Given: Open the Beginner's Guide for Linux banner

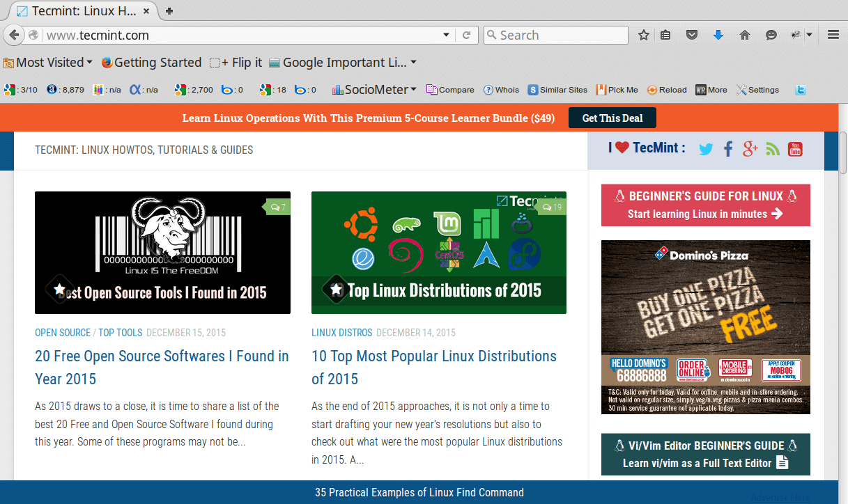Looking at the screenshot, I should tap(706, 205).
